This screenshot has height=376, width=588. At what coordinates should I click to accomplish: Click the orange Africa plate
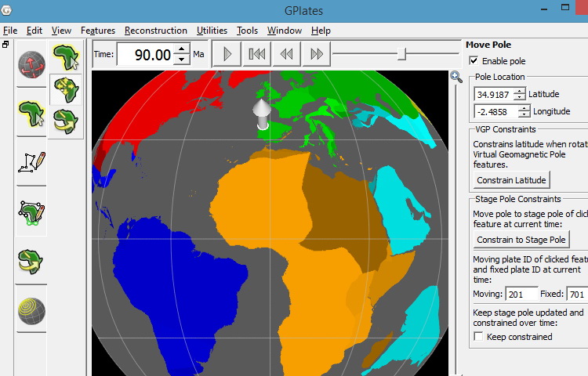[x=263, y=202]
